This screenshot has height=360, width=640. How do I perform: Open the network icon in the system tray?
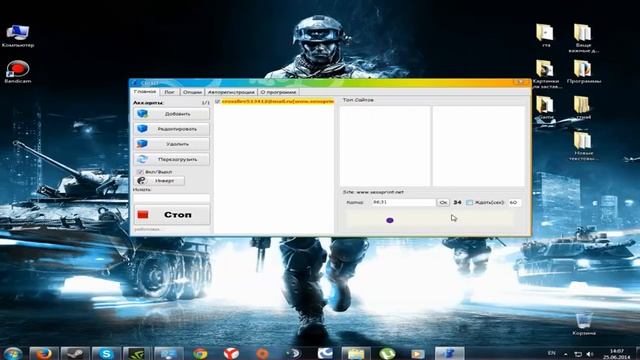[x=578, y=354]
